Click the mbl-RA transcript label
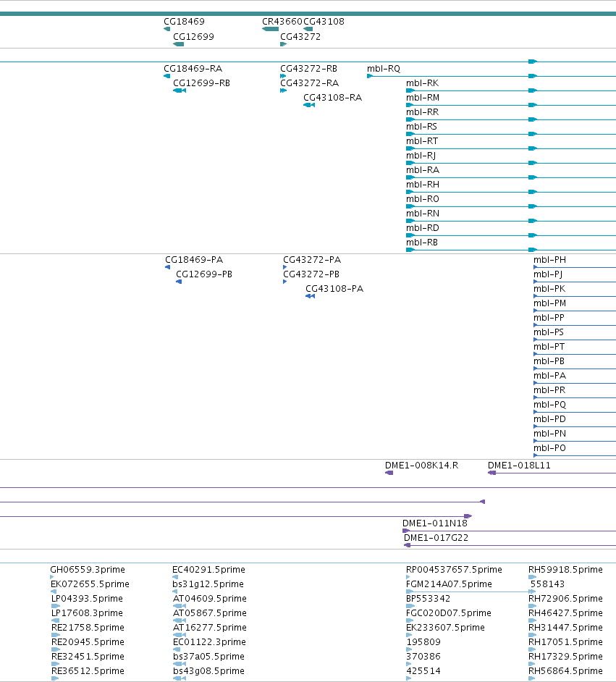The height and width of the screenshot is (682, 616). point(423,169)
